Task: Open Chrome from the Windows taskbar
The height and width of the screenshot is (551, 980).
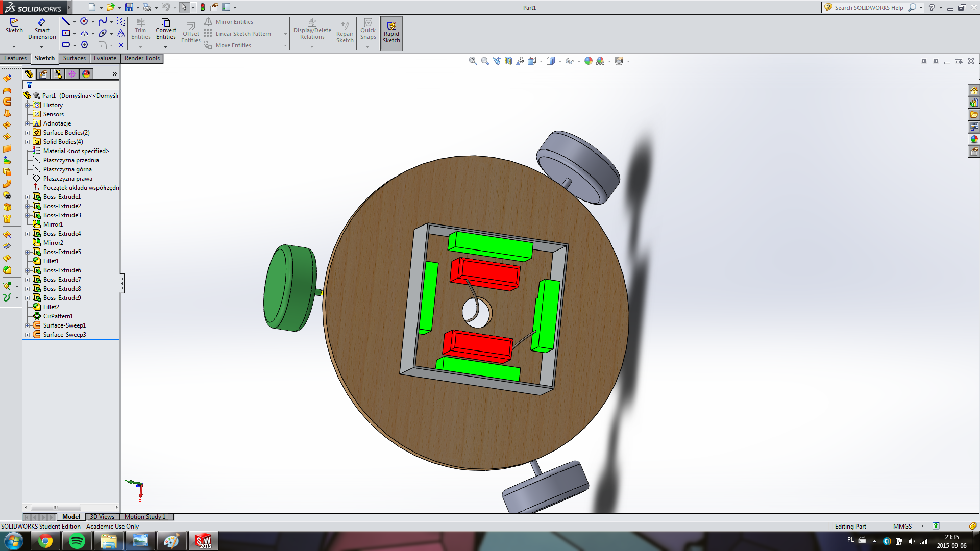Action: [45, 541]
